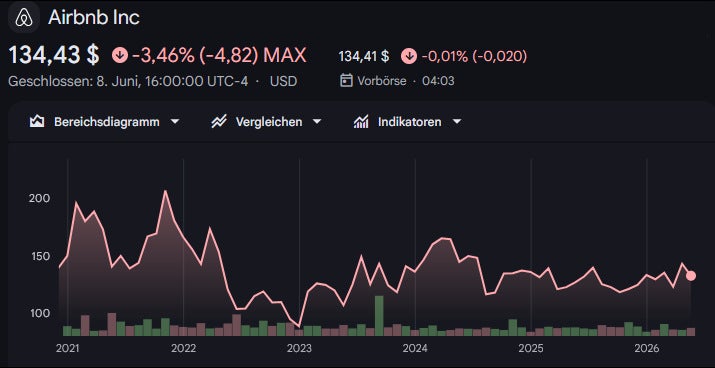Click the 2023 x-axis label
This screenshot has width=715, height=368.
tap(299, 349)
